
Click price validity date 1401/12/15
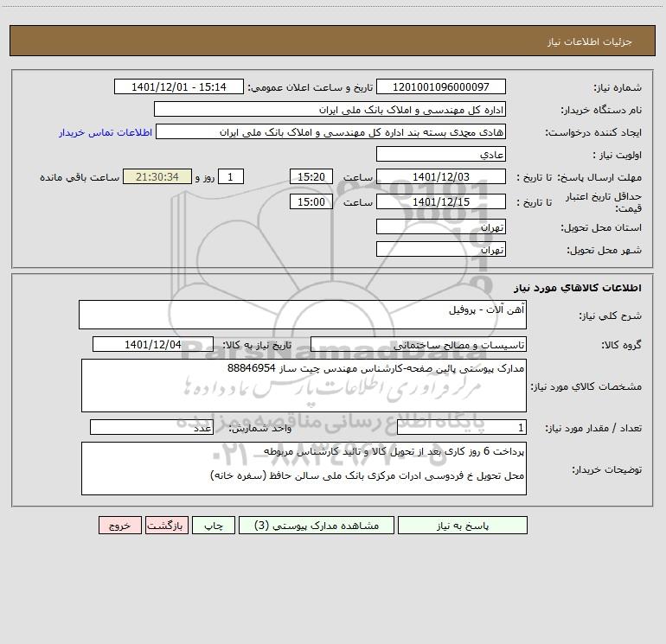441,201
